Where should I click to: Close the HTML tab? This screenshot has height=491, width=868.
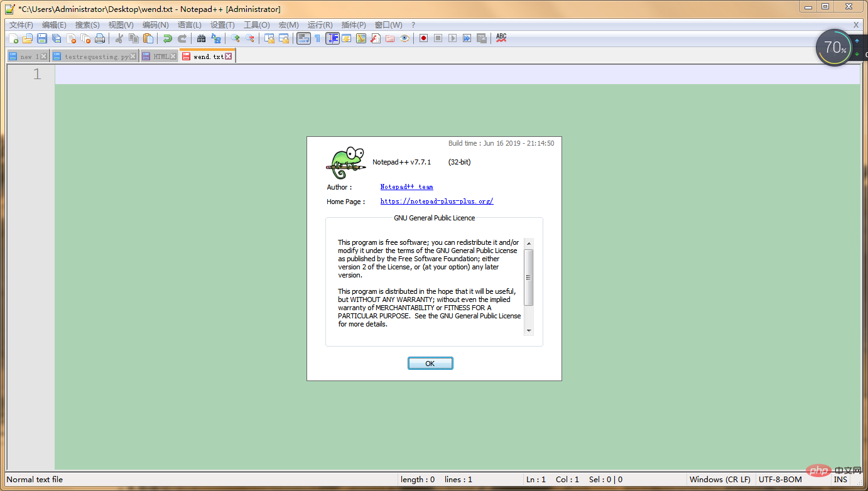tap(173, 57)
